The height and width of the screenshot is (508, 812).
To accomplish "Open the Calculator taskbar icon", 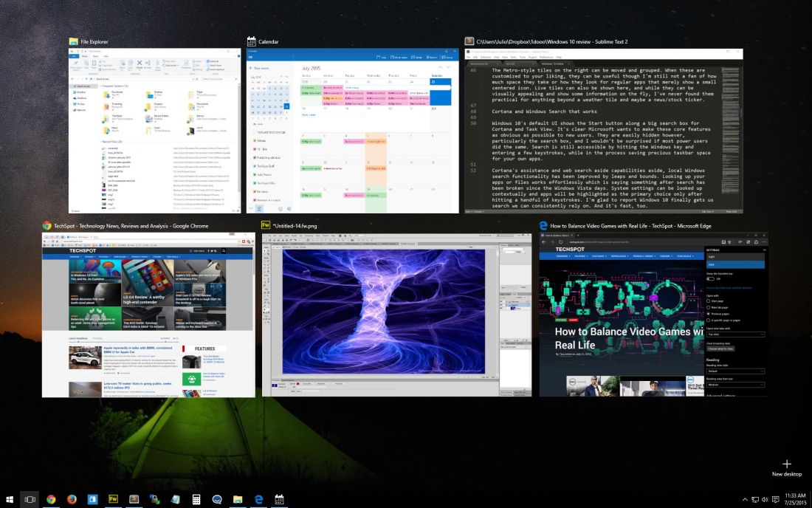I will pos(196,499).
